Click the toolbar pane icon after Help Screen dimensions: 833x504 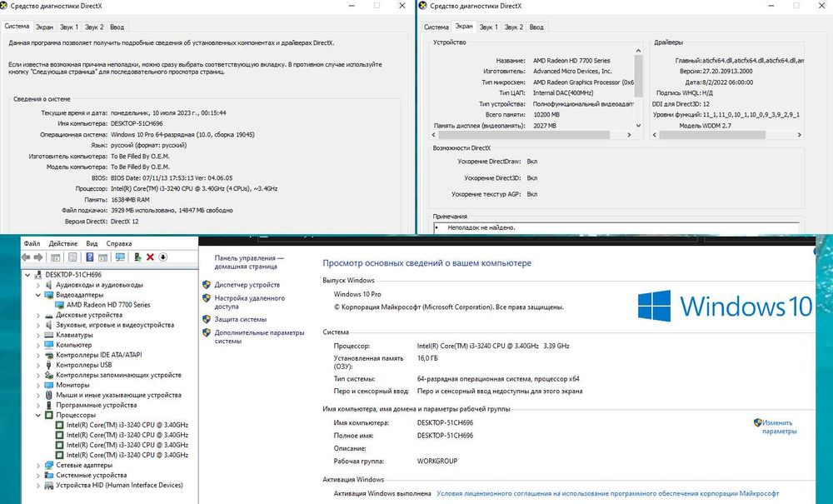103,257
